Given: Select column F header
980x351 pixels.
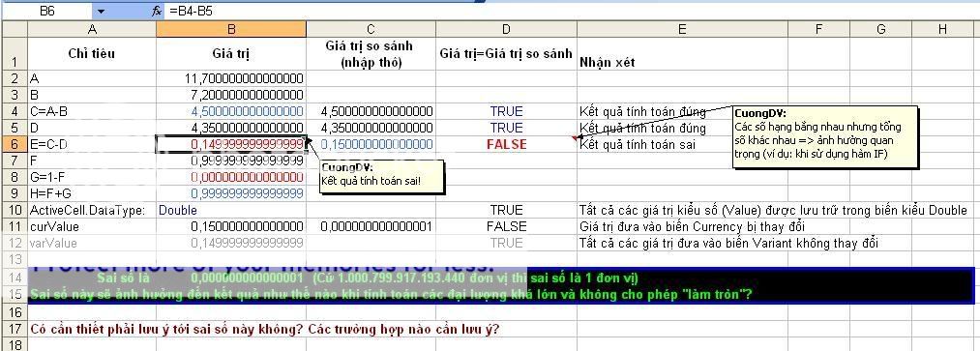Looking at the screenshot, I should point(818,29).
